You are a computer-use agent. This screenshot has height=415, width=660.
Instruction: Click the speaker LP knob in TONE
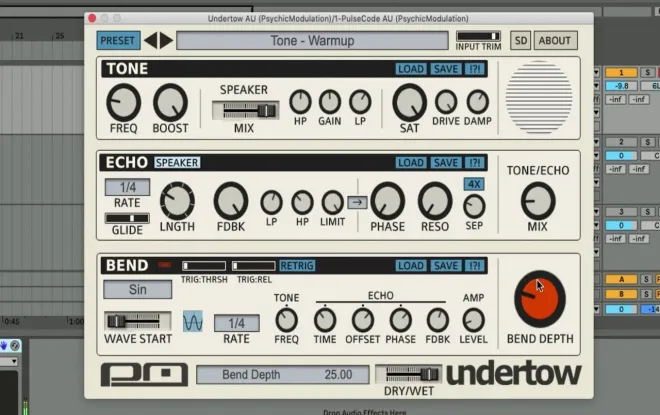(360, 101)
